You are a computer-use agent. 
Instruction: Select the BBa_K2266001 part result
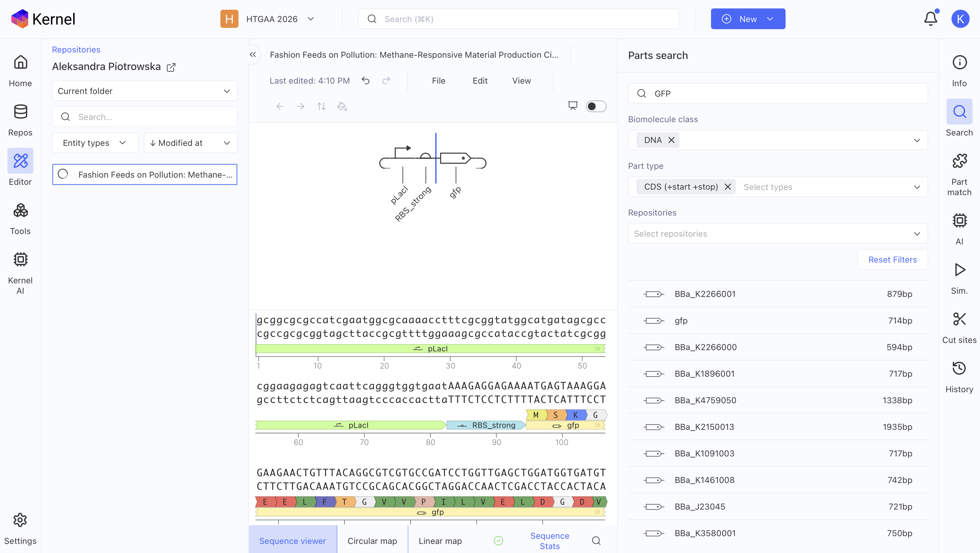click(777, 294)
